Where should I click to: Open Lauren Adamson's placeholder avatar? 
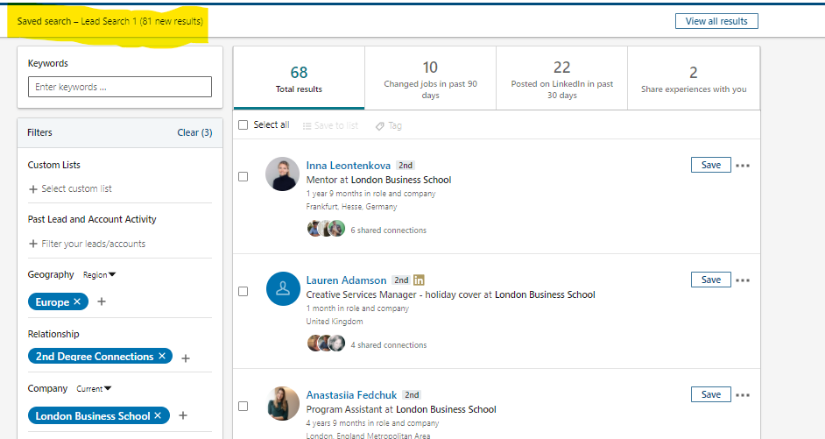pyautogui.click(x=283, y=288)
